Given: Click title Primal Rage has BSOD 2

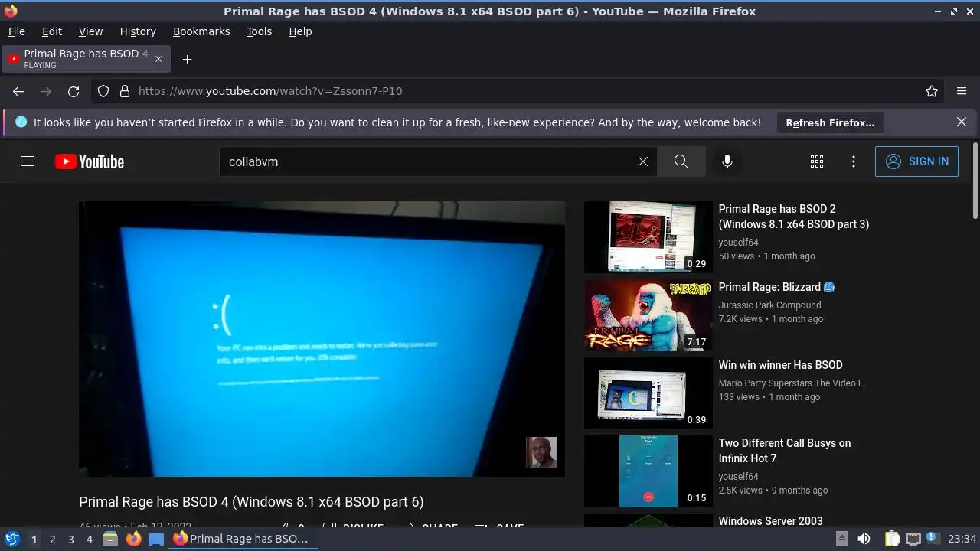Looking at the screenshot, I should [794, 217].
